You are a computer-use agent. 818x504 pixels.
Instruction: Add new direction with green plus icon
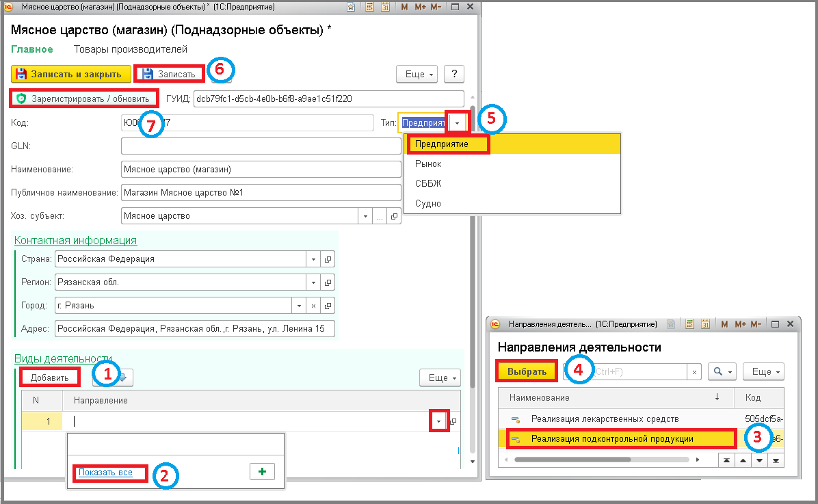click(x=262, y=472)
